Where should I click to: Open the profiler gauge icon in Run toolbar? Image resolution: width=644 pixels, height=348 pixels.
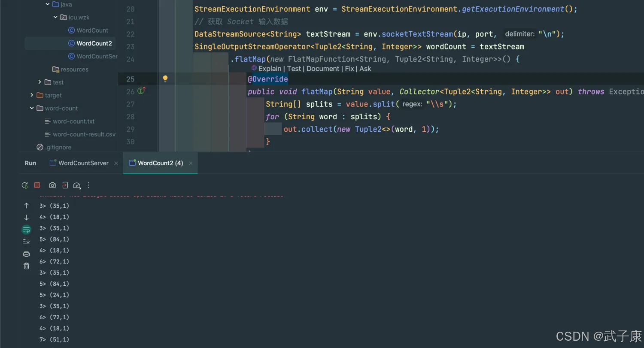point(77,185)
